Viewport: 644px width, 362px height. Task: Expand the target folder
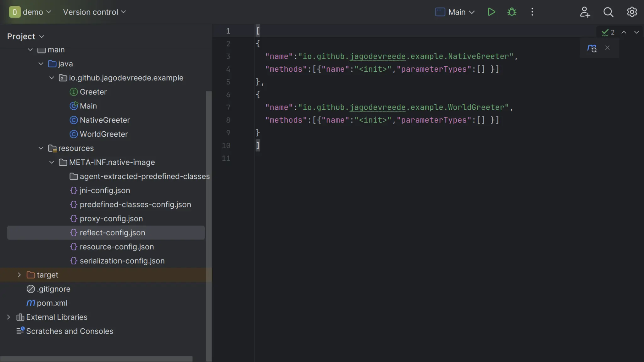tap(19, 275)
